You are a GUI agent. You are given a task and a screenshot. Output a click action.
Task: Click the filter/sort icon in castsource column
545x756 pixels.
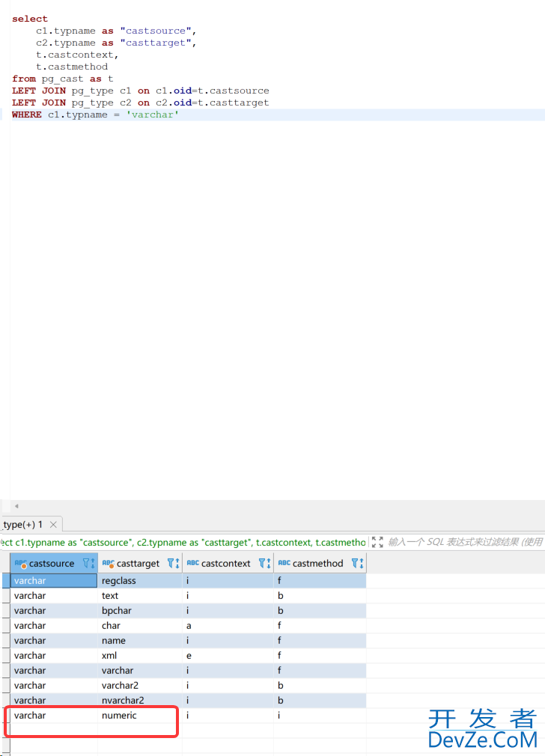tap(88, 564)
